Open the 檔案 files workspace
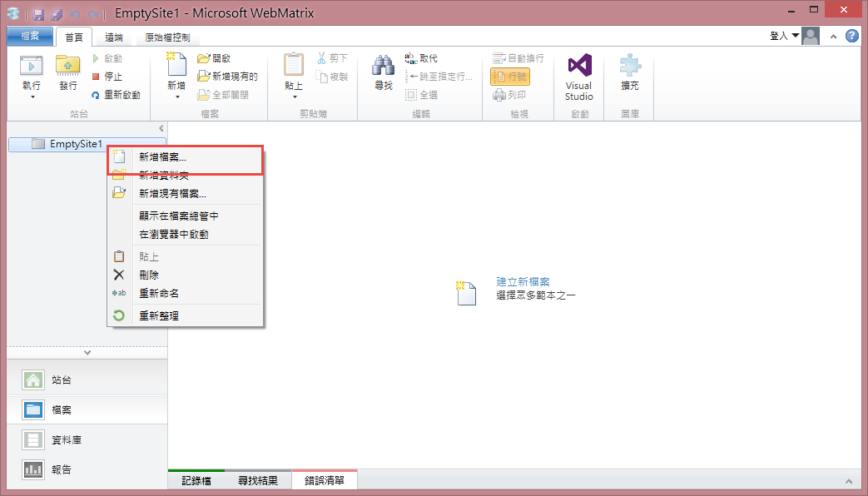 pyautogui.click(x=87, y=410)
